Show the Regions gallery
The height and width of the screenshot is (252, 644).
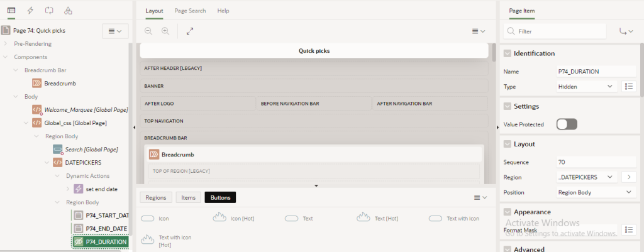[155, 197]
